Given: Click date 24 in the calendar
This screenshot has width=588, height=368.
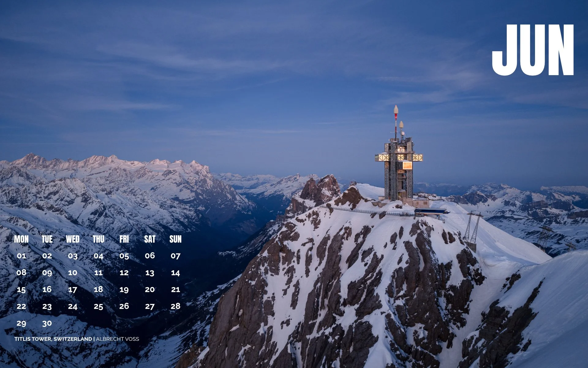Looking at the screenshot, I should [73, 306].
